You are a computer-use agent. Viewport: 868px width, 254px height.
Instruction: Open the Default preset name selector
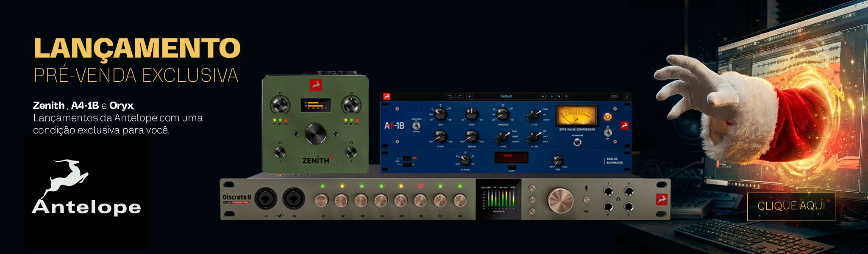[506, 97]
